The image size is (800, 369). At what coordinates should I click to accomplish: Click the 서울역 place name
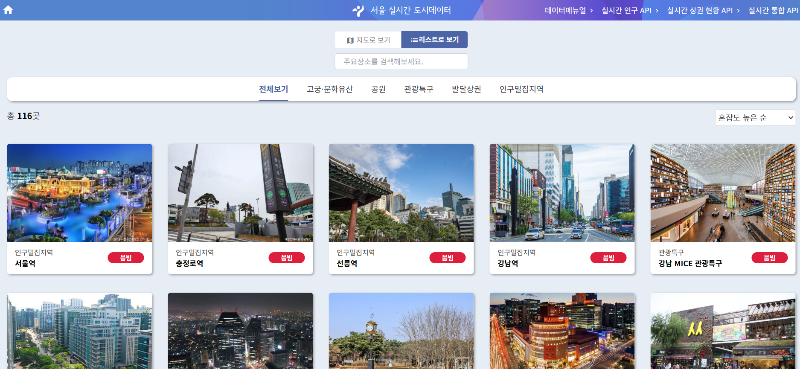point(26,264)
